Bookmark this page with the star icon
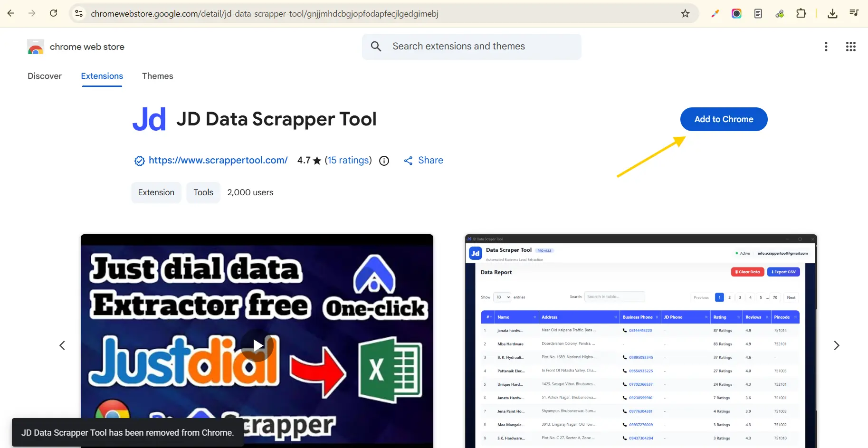Image resolution: width=868 pixels, height=448 pixels. [x=685, y=13]
